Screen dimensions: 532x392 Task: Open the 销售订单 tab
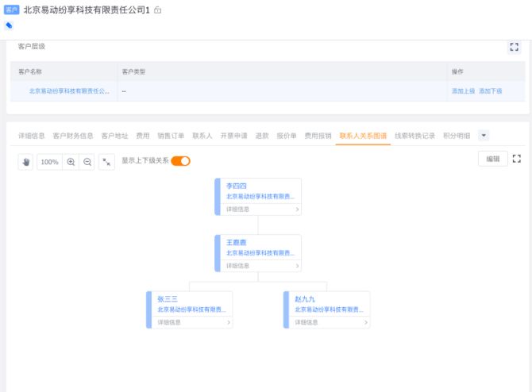171,136
